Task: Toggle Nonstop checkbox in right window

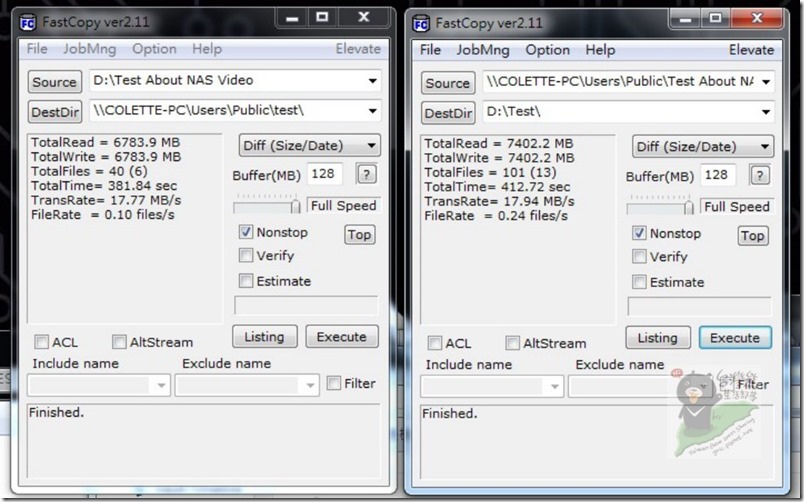Action: (639, 233)
